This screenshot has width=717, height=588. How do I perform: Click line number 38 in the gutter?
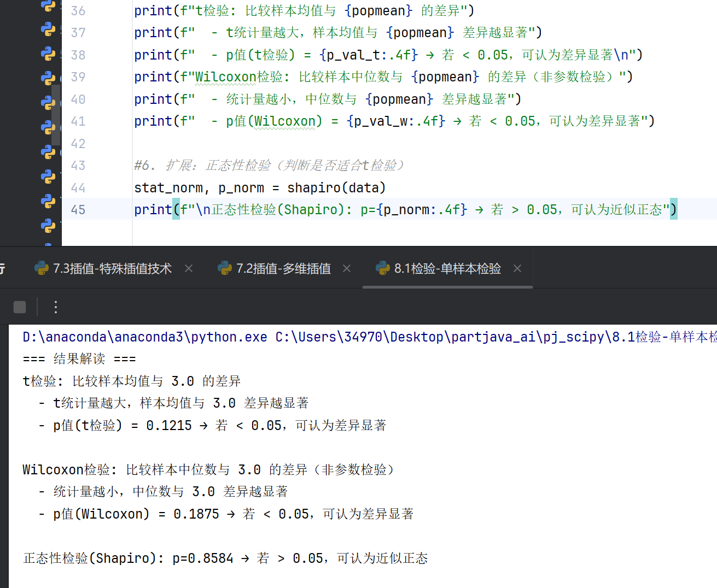click(78, 55)
